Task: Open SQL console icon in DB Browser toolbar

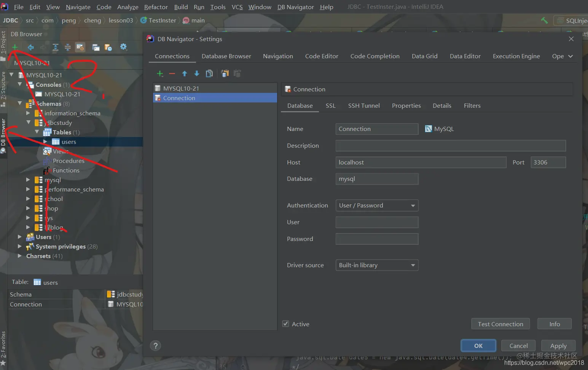Action: pyautogui.click(x=96, y=47)
